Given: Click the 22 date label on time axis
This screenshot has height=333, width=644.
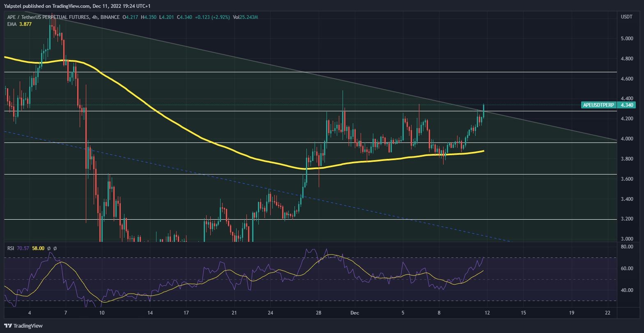Looking at the screenshot, I should click(607, 313).
